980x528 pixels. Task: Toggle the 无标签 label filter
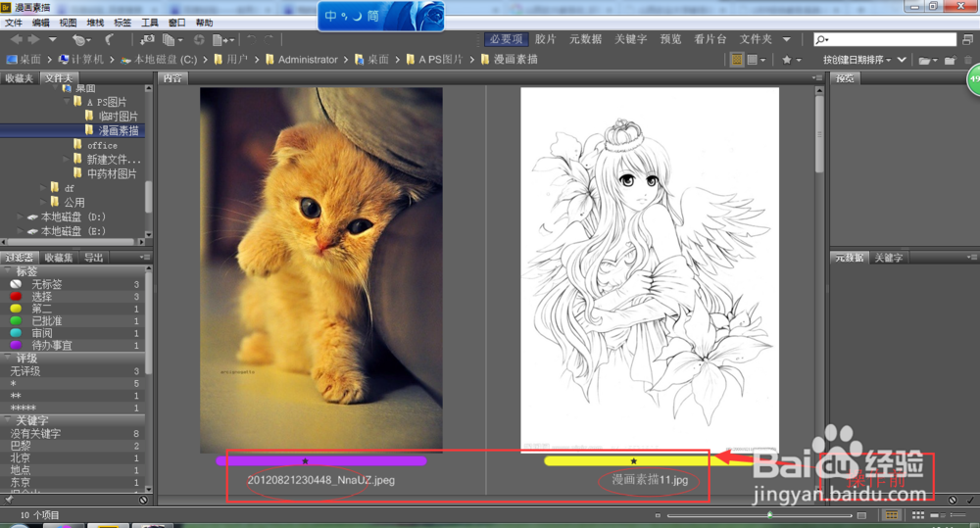pos(73,284)
